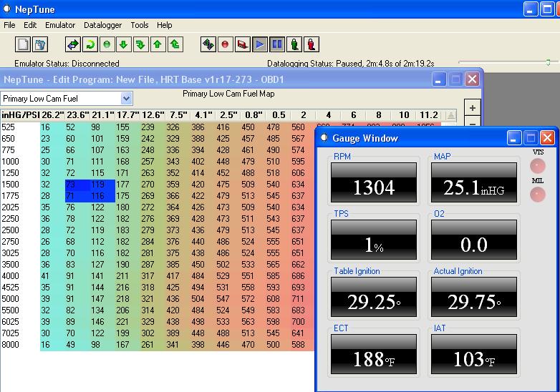Click the blue-green double arrow emulator connect icon
560x392 pixels.
coord(73,44)
